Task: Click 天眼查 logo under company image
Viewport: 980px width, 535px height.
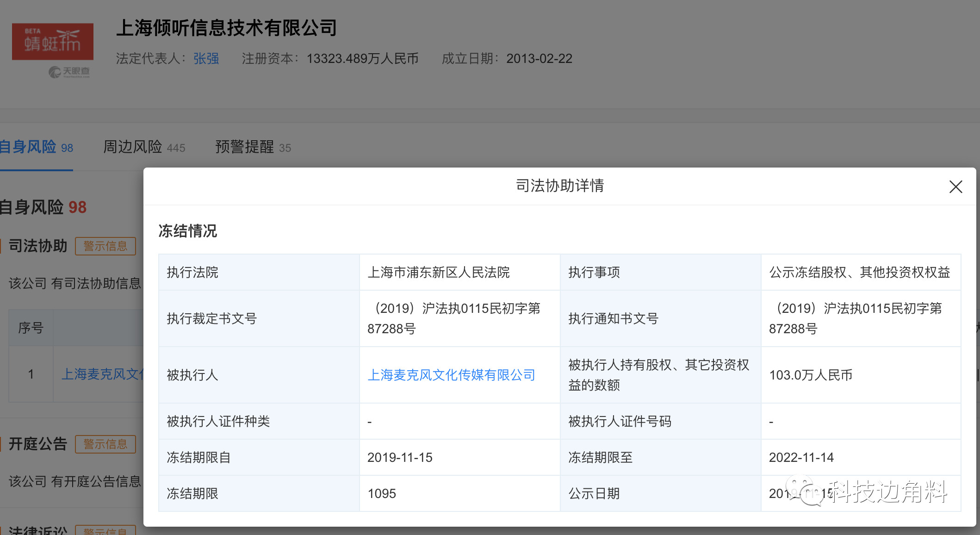Action: click(69, 72)
